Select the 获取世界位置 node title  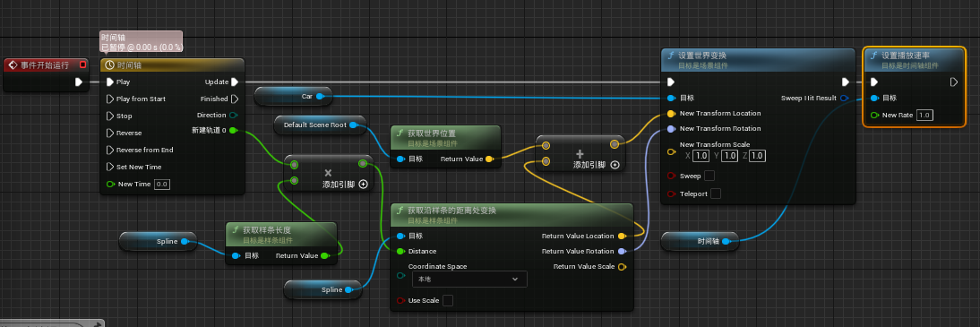click(431, 133)
